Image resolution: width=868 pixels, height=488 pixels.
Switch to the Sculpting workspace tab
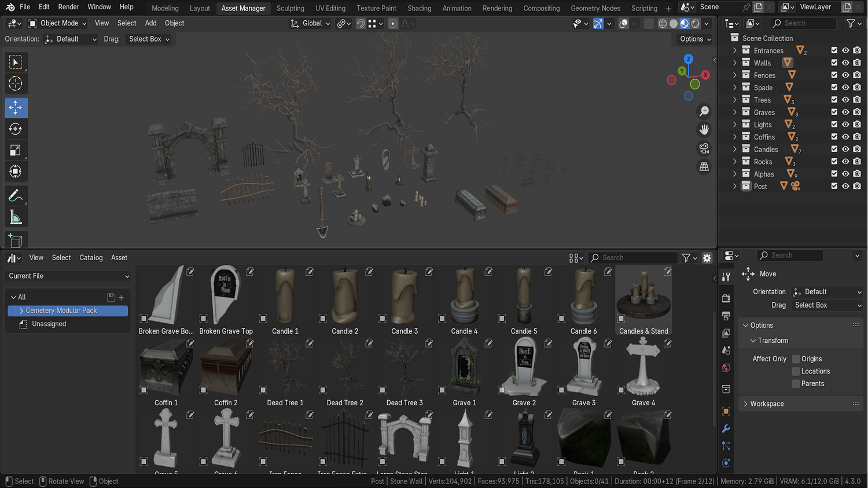290,8
